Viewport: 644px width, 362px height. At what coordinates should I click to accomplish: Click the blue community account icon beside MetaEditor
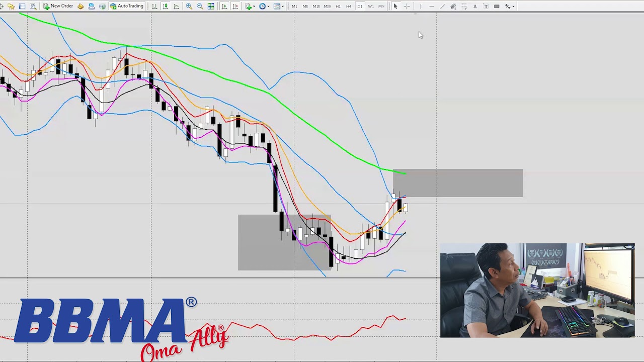click(92, 6)
